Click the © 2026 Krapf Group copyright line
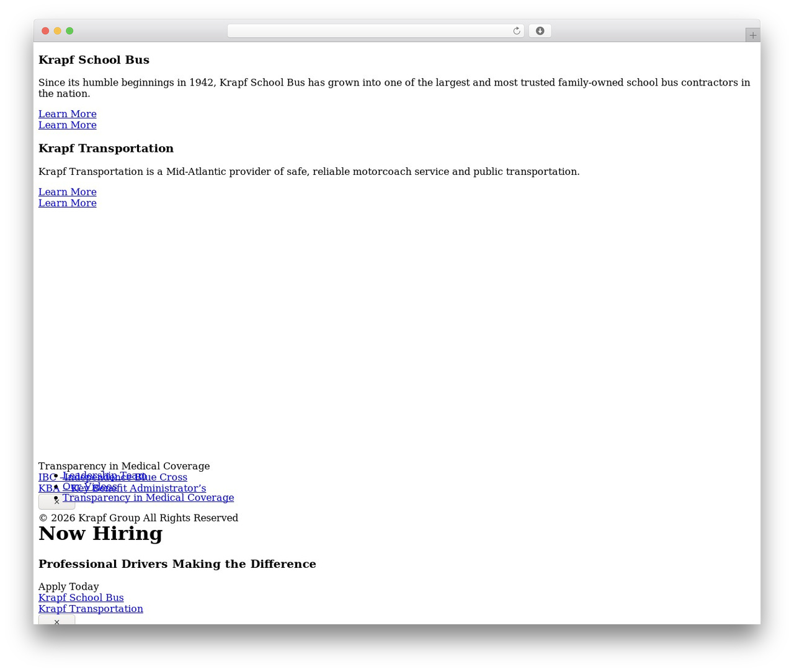 [138, 518]
